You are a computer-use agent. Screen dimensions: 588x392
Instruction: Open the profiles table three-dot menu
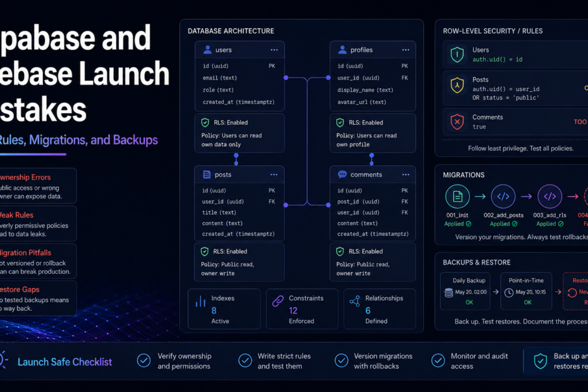click(x=406, y=50)
